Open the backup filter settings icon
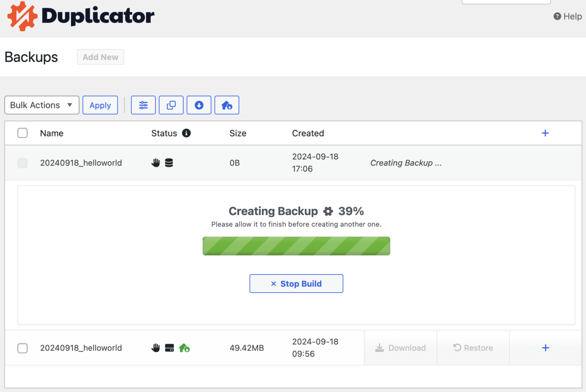The image size is (586, 392). click(x=143, y=105)
